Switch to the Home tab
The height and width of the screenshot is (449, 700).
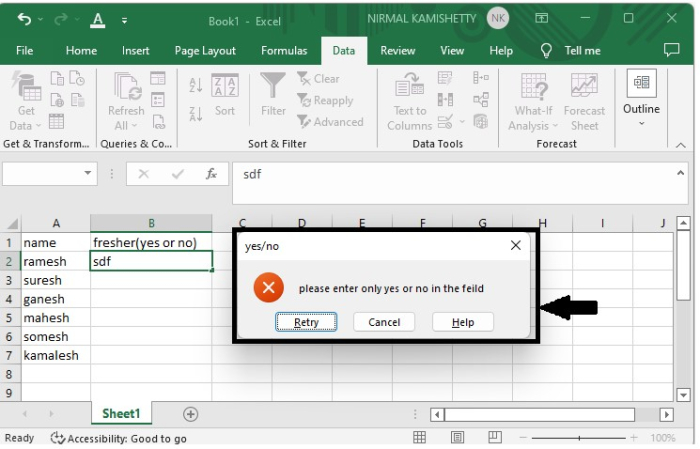point(81,51)
